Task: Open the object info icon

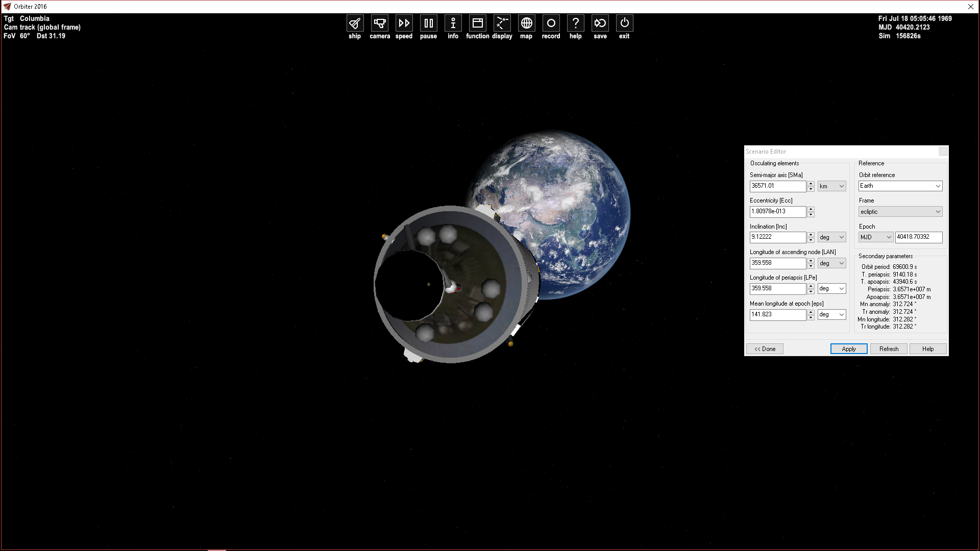Action: point(453,23)
